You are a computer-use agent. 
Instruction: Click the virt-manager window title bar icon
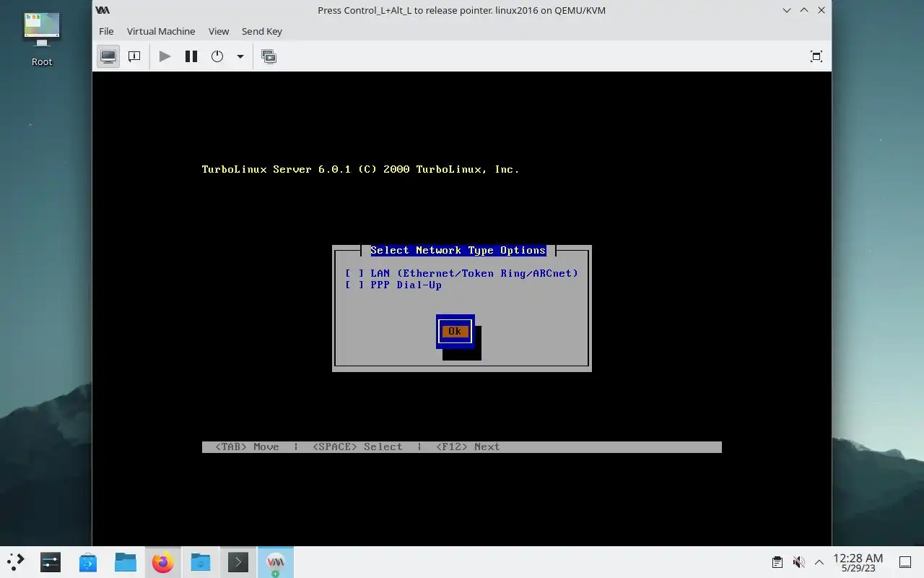click(x=103, y=10)
